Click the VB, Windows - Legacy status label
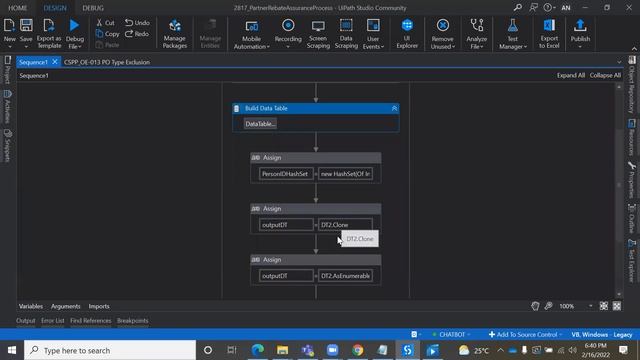The width and height of the screenshot is (640, 360). (x=602, y=334)
